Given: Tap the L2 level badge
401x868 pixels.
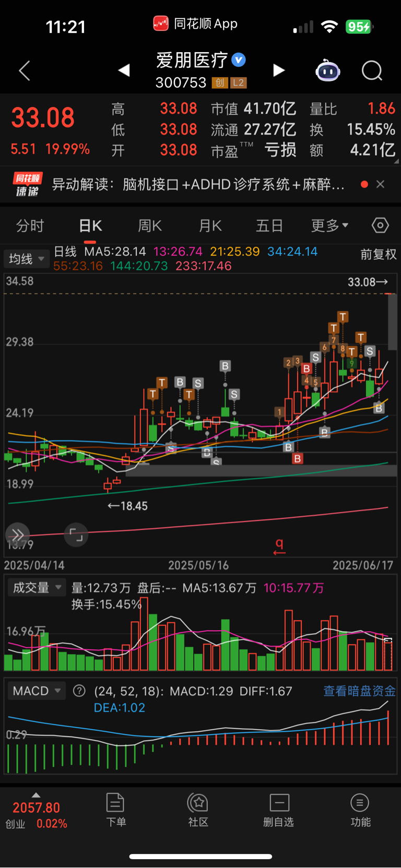Looking at the screenshot, I should point(239,82).
